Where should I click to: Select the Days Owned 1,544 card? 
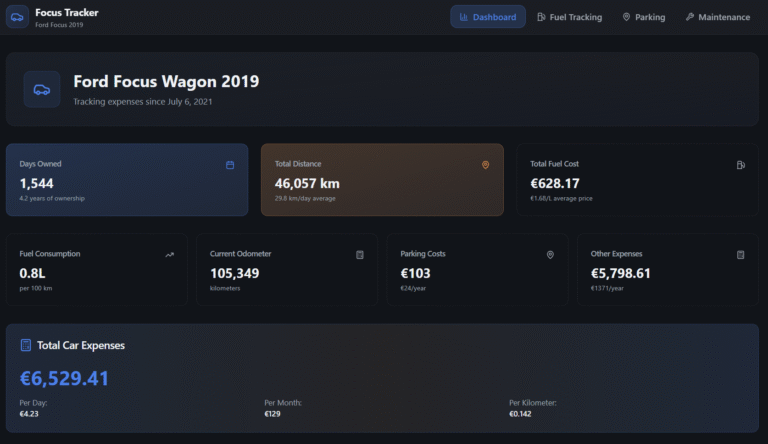pyautogui.click(x=127, y=180)
